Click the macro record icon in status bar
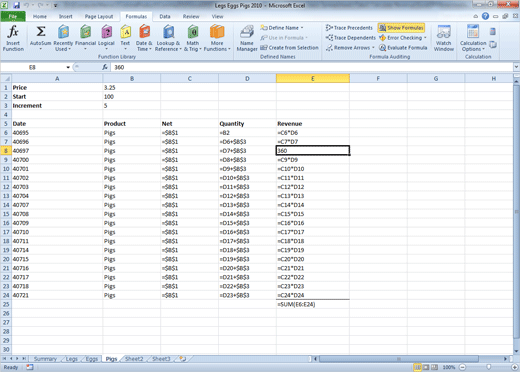This screenshot has height=372, width=520. (x=30, y=367)
